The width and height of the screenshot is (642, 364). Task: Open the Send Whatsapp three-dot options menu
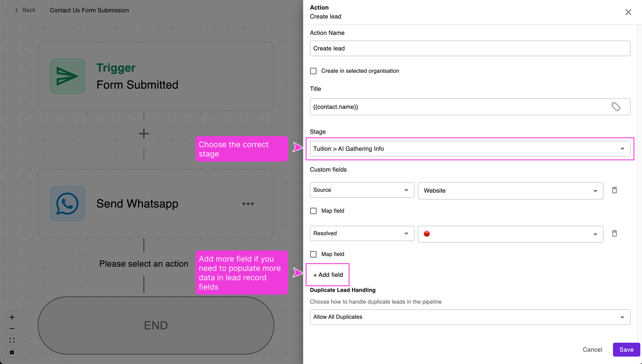click(x=248, y=204)
